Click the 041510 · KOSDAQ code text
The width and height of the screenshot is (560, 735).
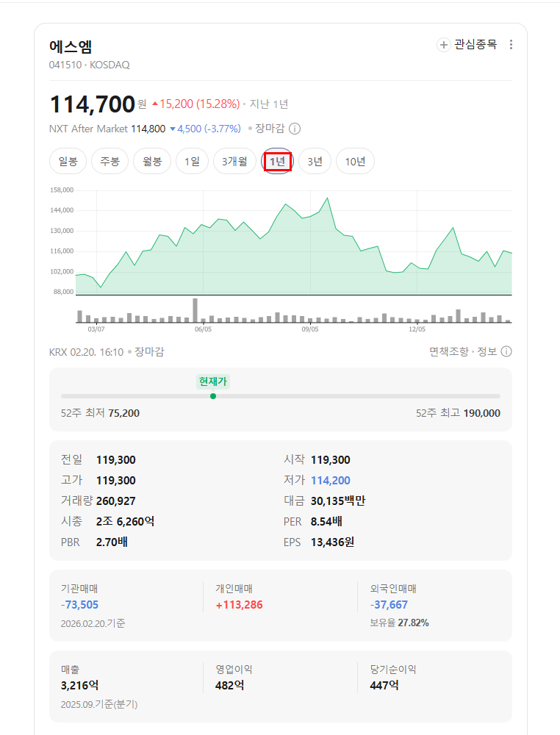pyautogui.click(x=90, y=65)
